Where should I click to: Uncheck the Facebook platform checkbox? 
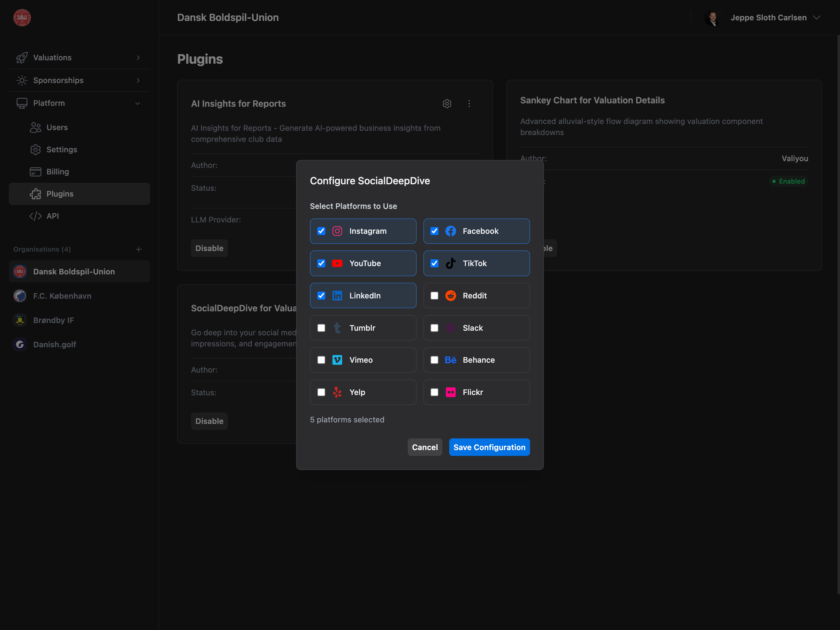[x=434, y=231]
